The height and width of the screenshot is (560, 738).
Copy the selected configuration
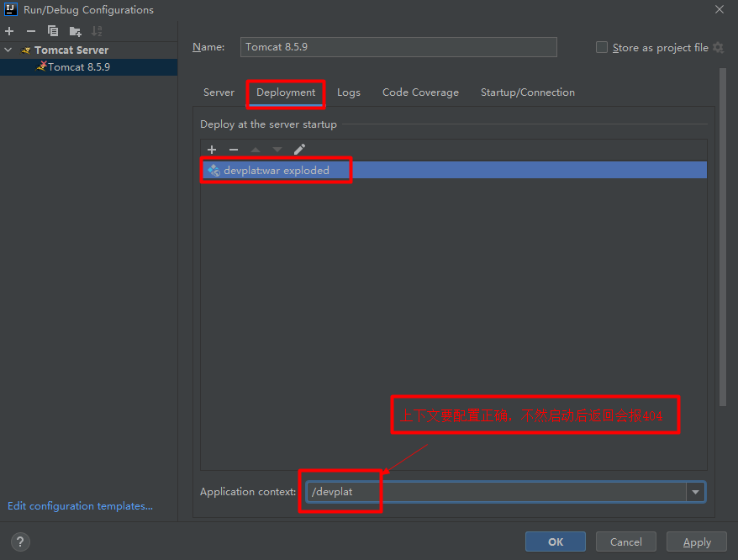(53, 31)
